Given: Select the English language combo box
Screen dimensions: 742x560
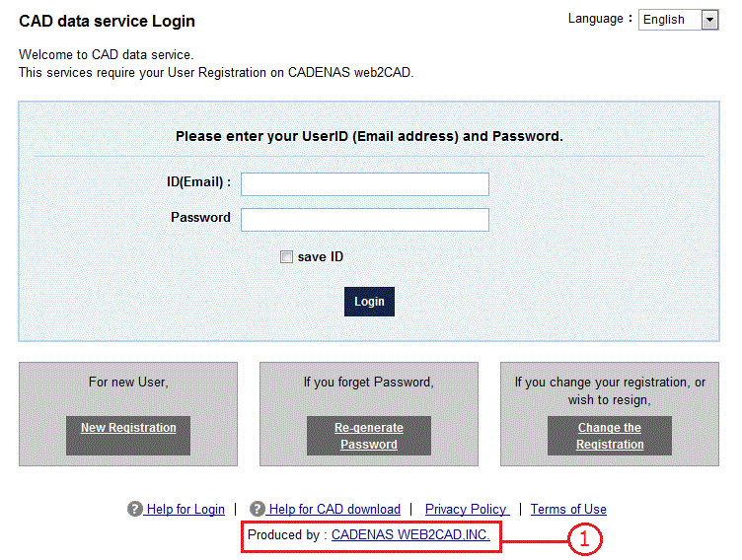Looking at the screenshot, I should (670, 20).
